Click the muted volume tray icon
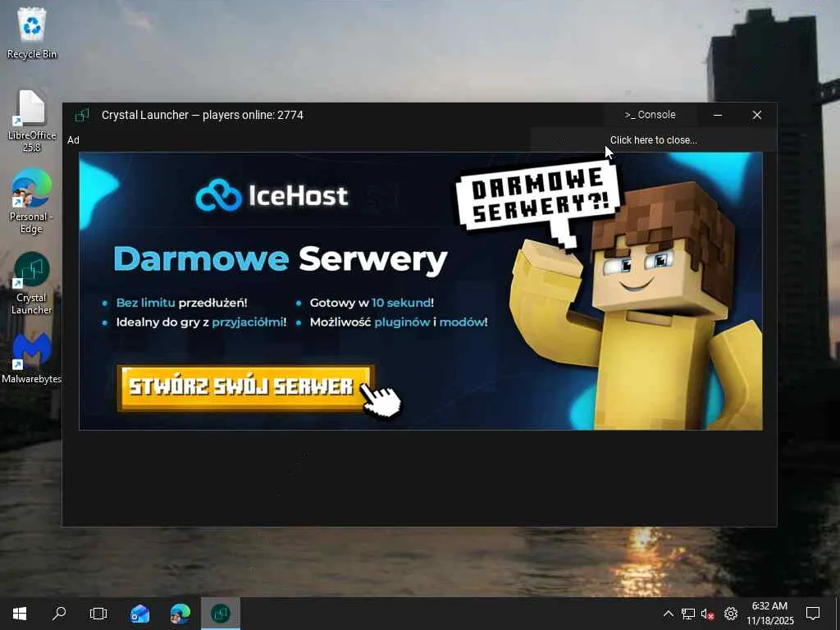This screenshot has width=840, height=630. point(708,614)
